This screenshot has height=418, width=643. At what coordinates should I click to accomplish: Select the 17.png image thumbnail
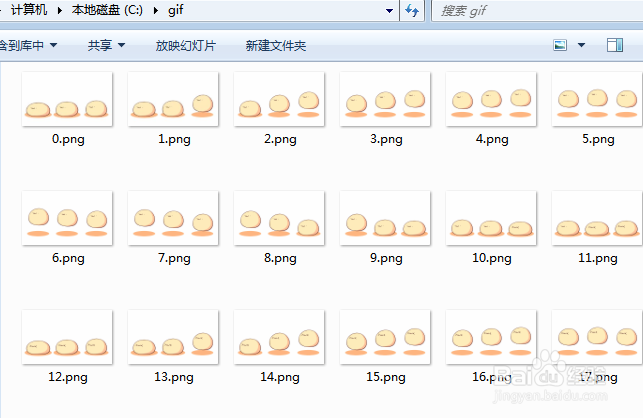(597, 337)
